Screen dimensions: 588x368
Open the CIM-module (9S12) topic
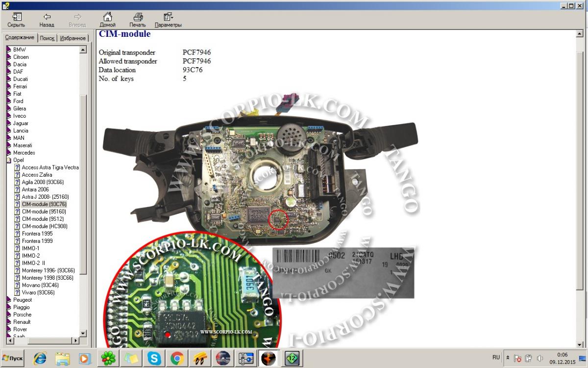point(43,219)
